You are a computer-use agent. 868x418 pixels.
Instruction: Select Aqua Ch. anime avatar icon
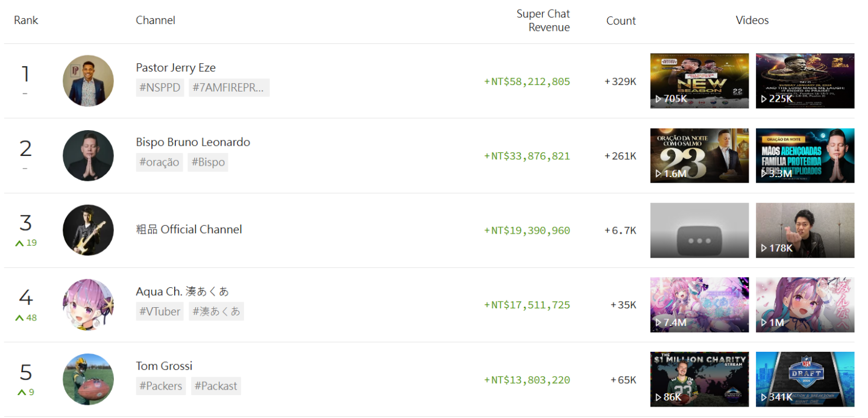(88, 305)
